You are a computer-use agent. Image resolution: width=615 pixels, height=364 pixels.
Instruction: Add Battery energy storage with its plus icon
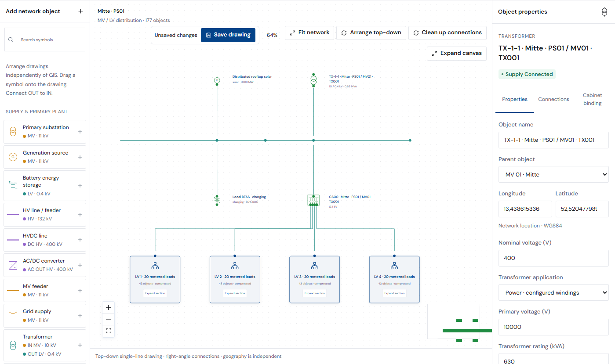click(x=80, y=186)
